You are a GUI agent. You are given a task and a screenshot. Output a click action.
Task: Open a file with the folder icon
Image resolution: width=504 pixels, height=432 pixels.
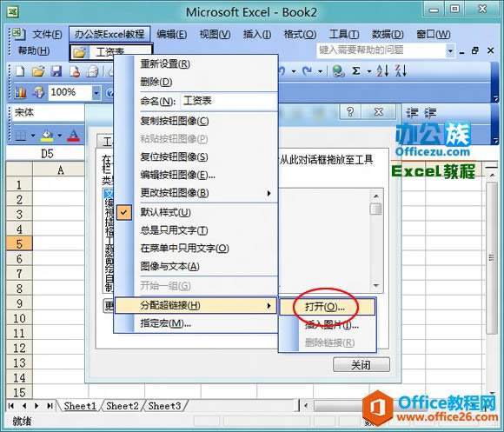38,71
